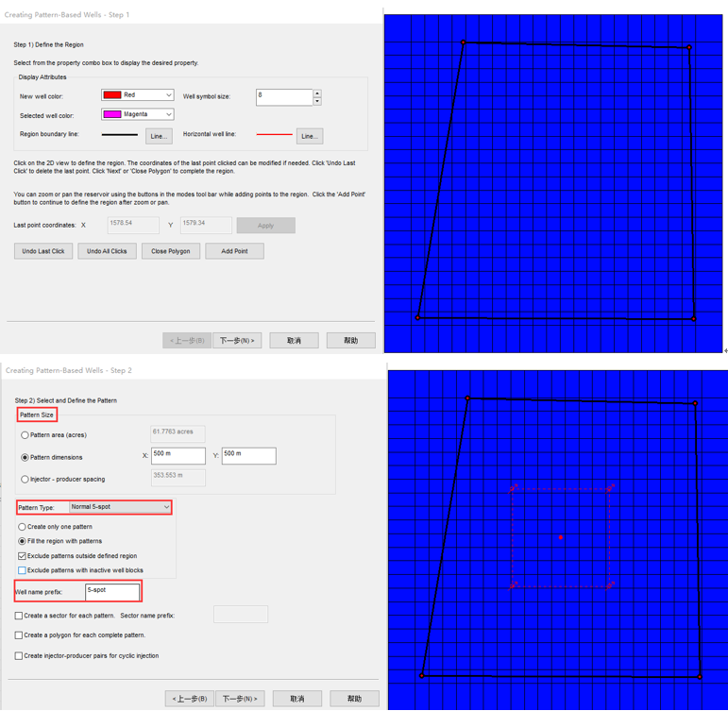The image size is (728, 711).
Task: Open the New well color dropdown
Action: click(168, 95)
